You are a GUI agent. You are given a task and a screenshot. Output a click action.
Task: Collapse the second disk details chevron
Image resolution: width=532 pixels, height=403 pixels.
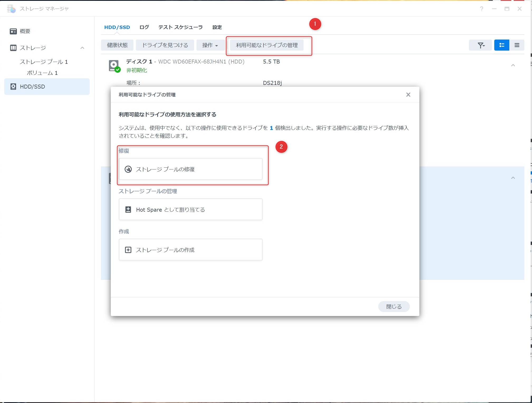[513, 178]
